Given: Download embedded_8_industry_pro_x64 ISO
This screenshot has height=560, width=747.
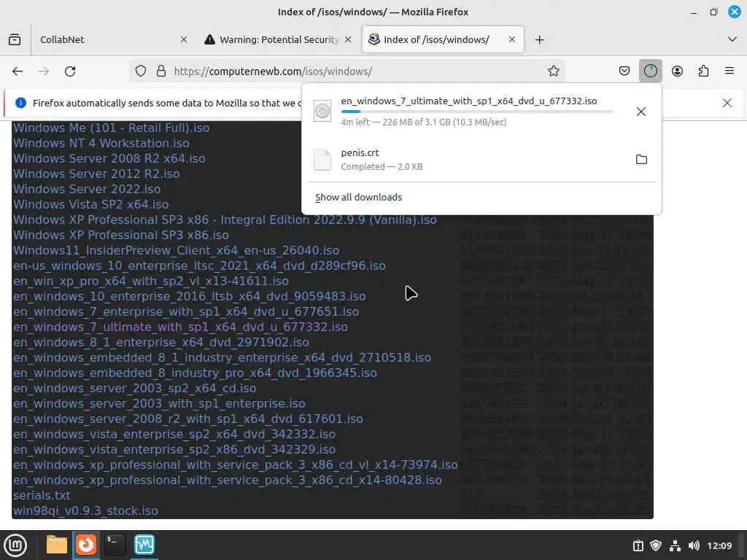Looking at the screenshot, I should pos(195,373).
